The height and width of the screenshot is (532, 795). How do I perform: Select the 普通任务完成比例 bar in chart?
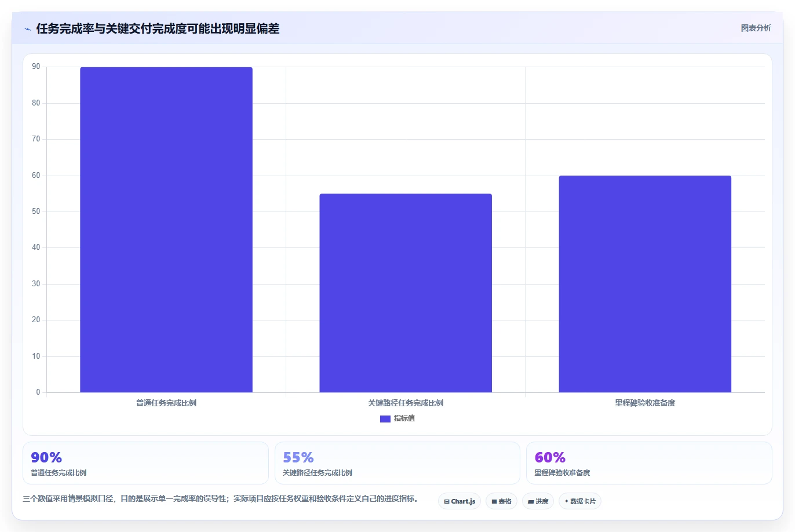coord(166,229)
